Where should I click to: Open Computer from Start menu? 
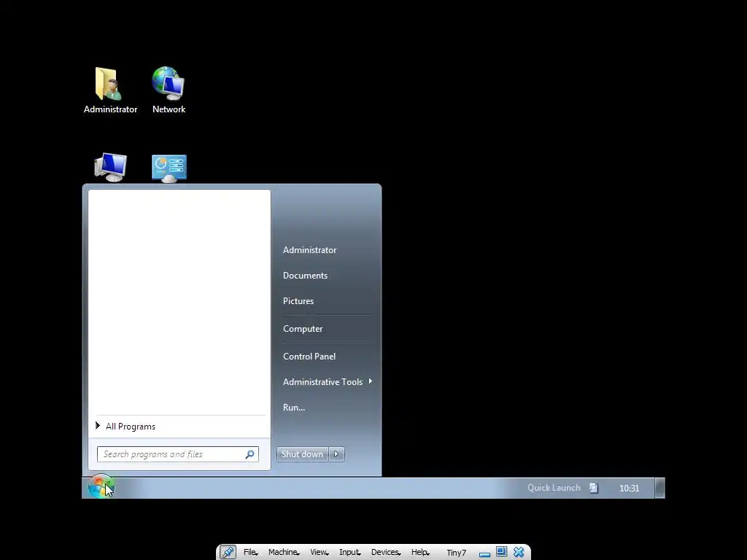(303, 329)
